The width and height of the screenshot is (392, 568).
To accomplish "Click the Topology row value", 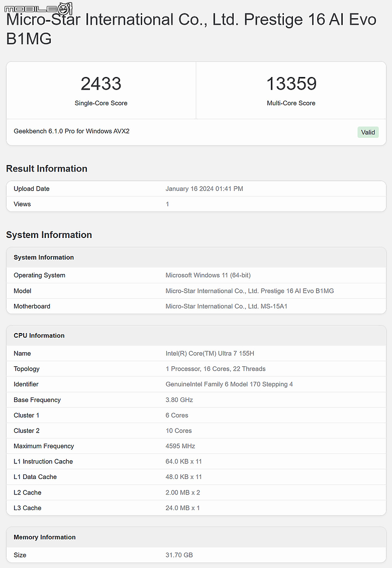I will tap(215, 369).
